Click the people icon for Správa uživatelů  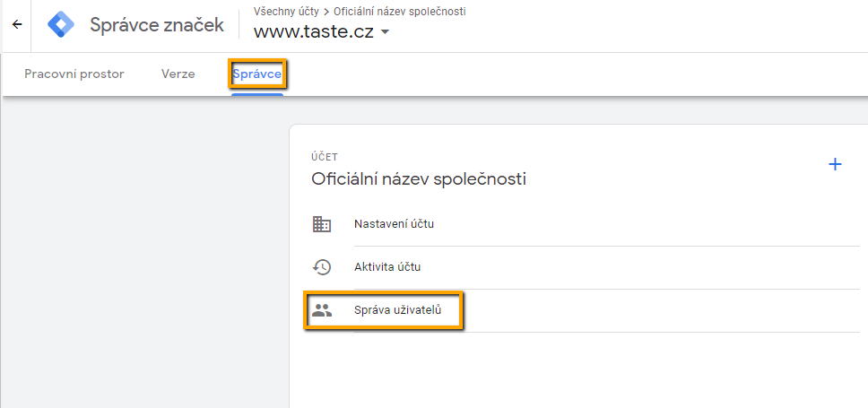pyautogui.click(x=322, y=310)
